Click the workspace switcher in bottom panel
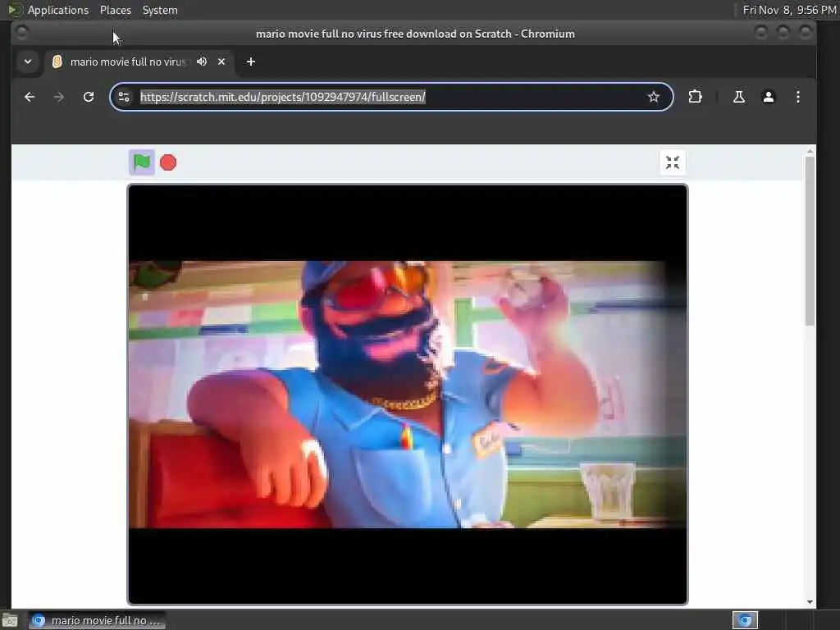840x630 pixels. point(745,620)
